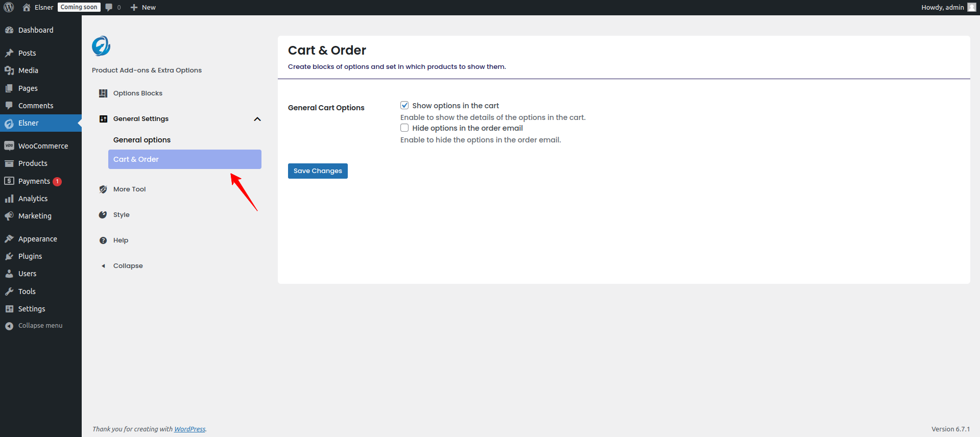Image resolution: width=980 pixels, height=437 pixels.
Task: Click the Style palette icon
Action: click(x=103, y=215)
